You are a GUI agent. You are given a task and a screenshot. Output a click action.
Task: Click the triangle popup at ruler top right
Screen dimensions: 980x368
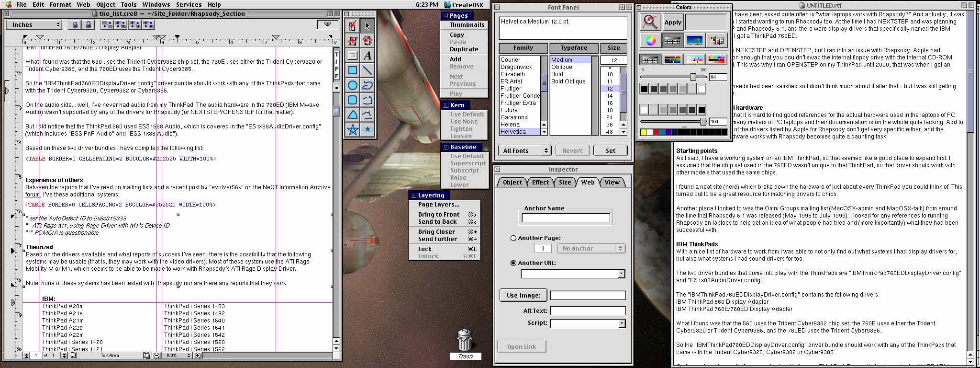(327, 24)
